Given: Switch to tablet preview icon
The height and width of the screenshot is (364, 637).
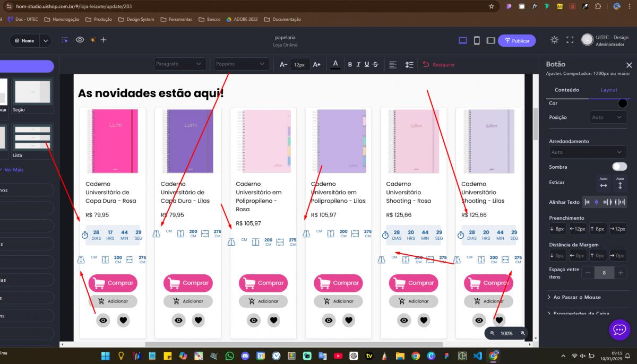Looking at the screenshot, I should tap(491, 40).
